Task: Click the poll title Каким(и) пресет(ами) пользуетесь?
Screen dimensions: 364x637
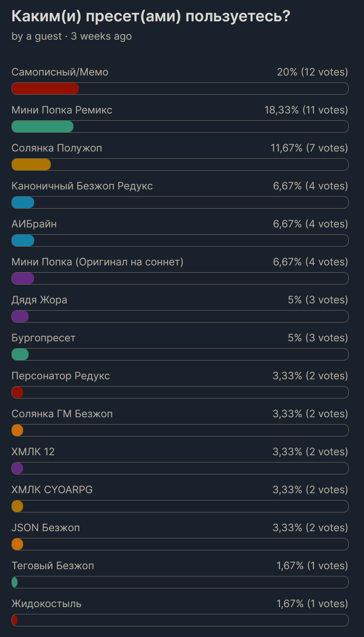Action: [x=151, y=16]
